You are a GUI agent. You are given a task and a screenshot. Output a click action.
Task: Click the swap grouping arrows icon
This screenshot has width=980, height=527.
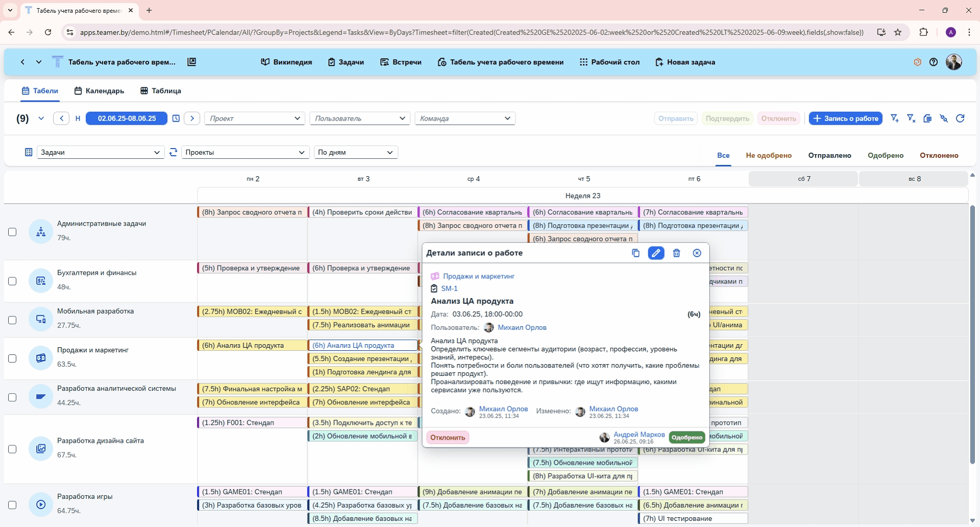pyautogui.click(x=174, y=152)
